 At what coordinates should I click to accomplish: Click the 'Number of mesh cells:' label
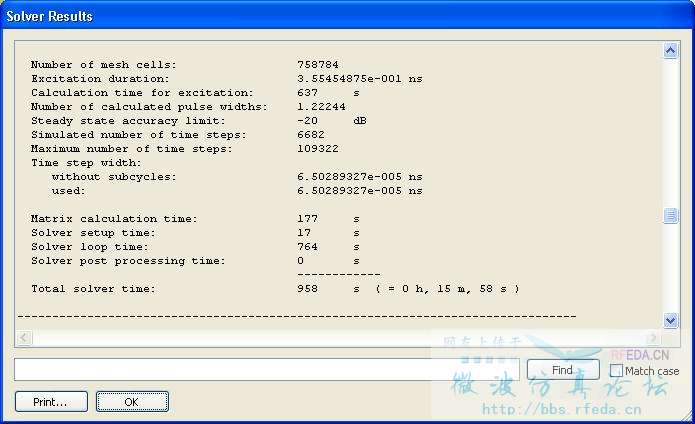click(x=103, y=65)
